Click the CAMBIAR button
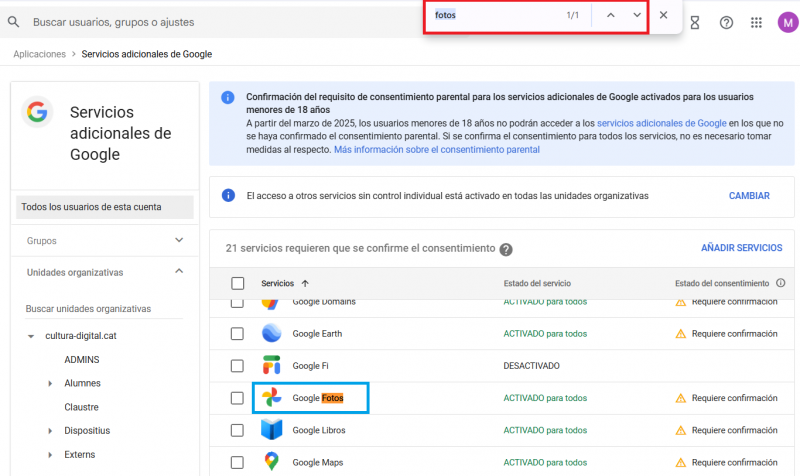This screenshot has height=476, width=800. pyautogui.click(x=749, y=196)
